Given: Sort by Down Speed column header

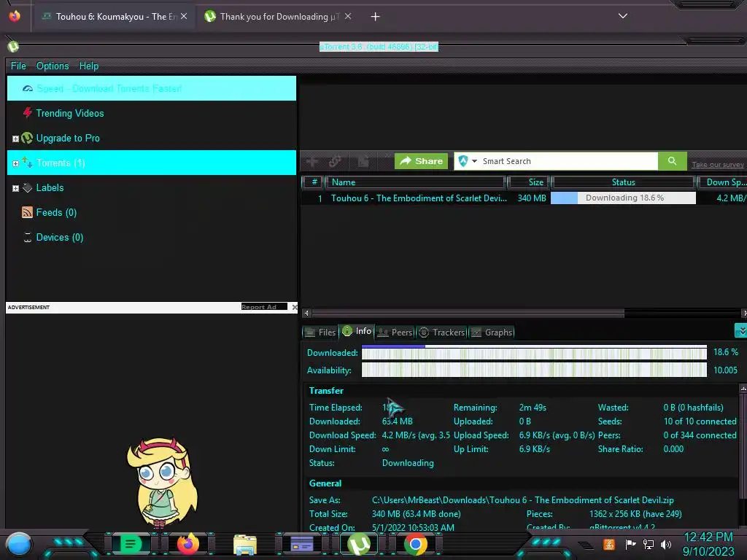Looking at the screenshot, I should coord(721,182).
